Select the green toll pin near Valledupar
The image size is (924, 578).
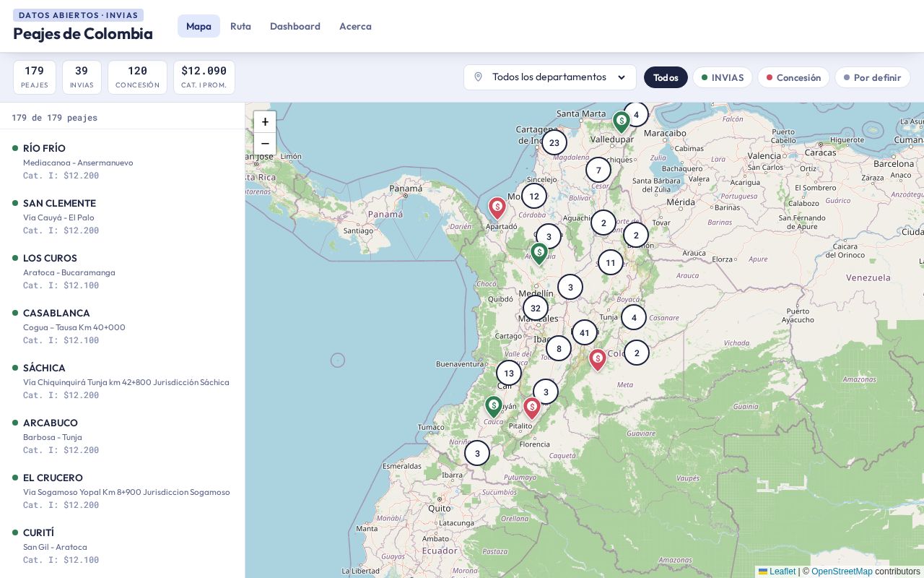point(622,123)
